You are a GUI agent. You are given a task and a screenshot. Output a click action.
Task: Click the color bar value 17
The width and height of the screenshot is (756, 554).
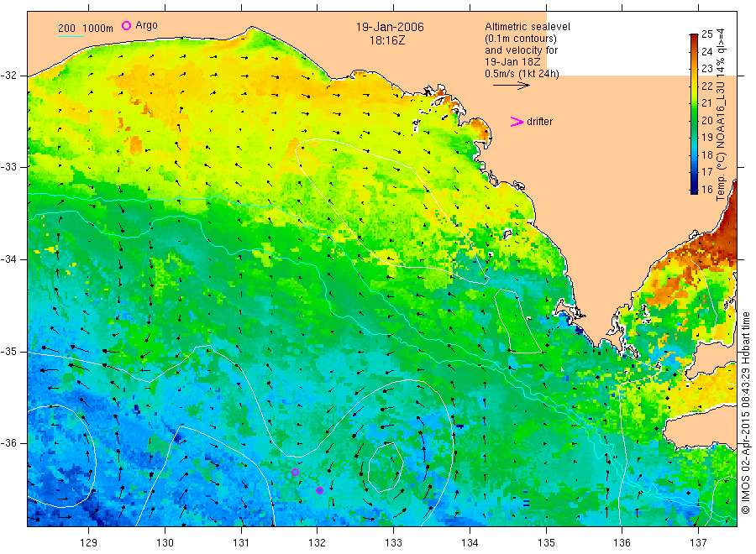(706, 171)
